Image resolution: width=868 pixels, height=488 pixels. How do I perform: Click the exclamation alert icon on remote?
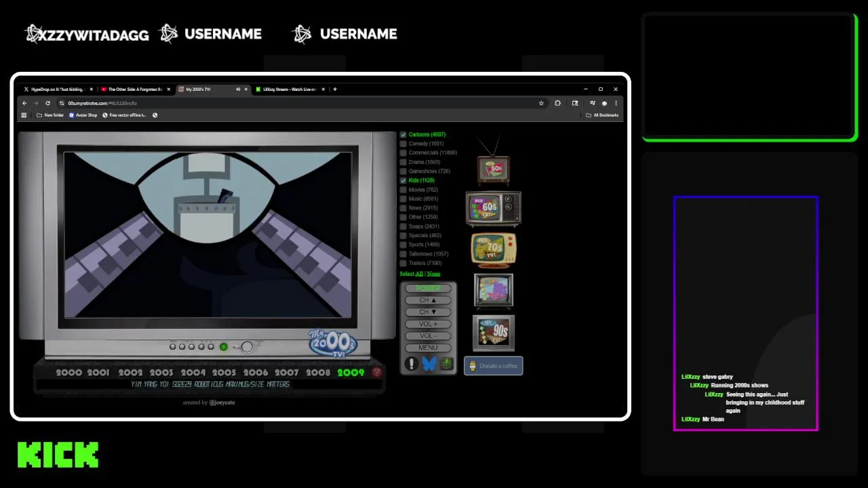(411, 364)
